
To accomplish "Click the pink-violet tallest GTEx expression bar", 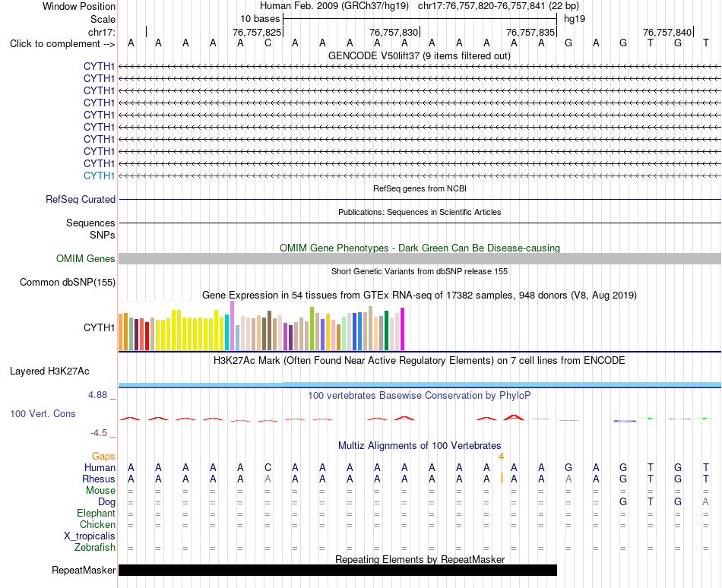I will pos(232,326).
